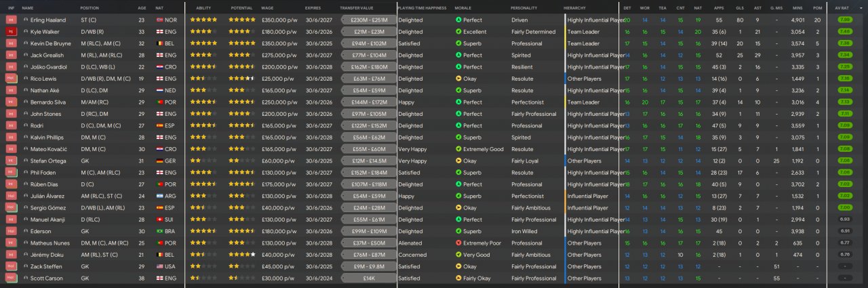Click Rico Lewis's potential star rating
The image size is (868, 288).
[241, 79]
